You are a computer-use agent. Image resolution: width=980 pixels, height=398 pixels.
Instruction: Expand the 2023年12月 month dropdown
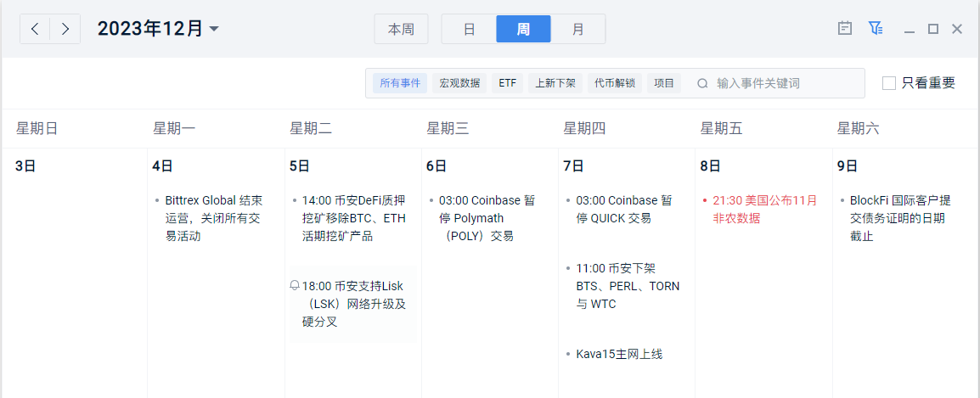point(214,29)
